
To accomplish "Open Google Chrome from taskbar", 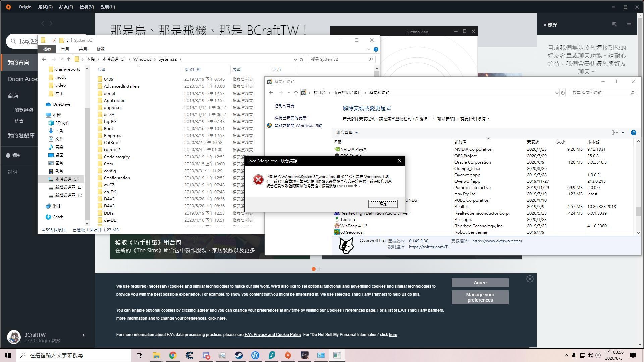I will click(x=173, y=355).
